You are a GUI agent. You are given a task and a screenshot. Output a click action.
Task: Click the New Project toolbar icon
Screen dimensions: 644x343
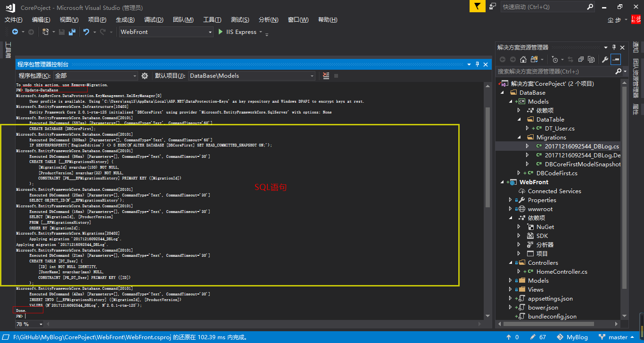pos(46,32)
